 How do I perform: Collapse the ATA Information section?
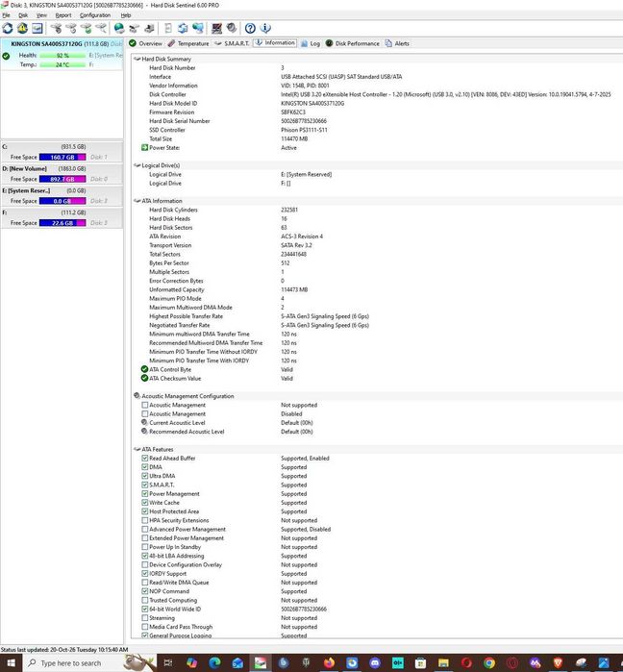click(x=137, y=201)
